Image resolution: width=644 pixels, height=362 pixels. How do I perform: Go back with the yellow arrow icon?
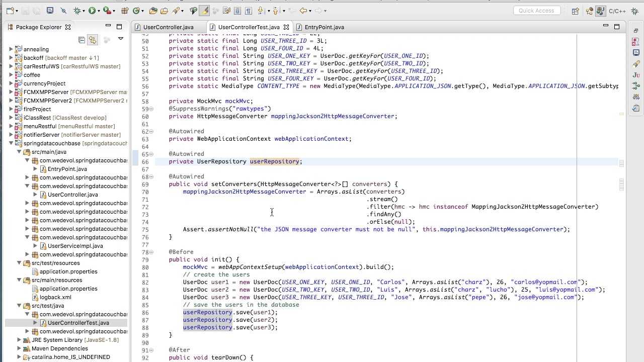click(x=303, y=11)
